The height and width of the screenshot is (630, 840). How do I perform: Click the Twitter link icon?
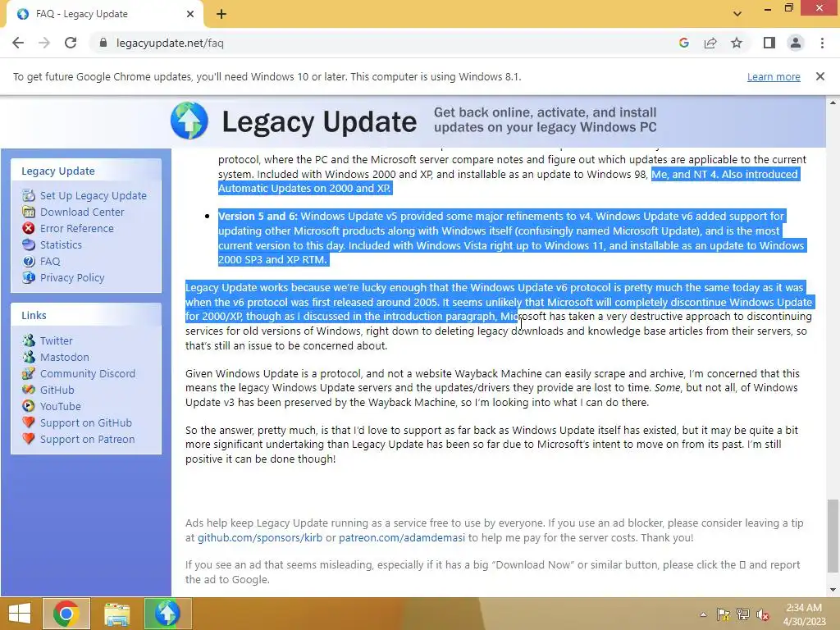pyautogui.click(x=29, y=340)
